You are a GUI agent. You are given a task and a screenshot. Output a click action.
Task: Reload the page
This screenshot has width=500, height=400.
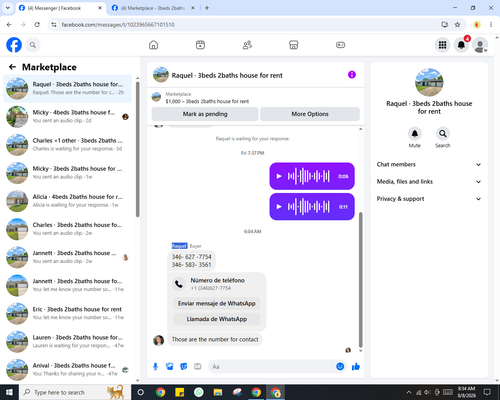37,25
